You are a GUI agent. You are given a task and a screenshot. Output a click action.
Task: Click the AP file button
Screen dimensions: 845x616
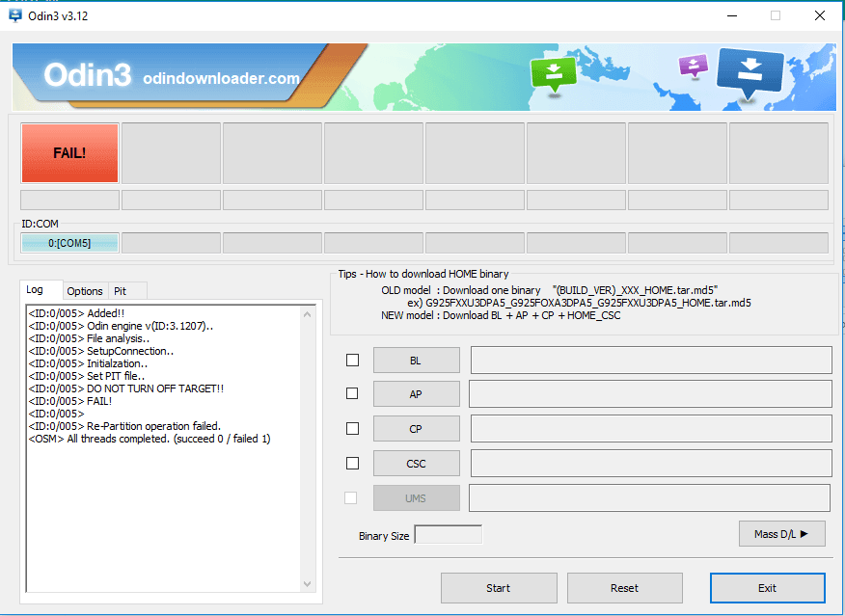(x=416, y=394)
